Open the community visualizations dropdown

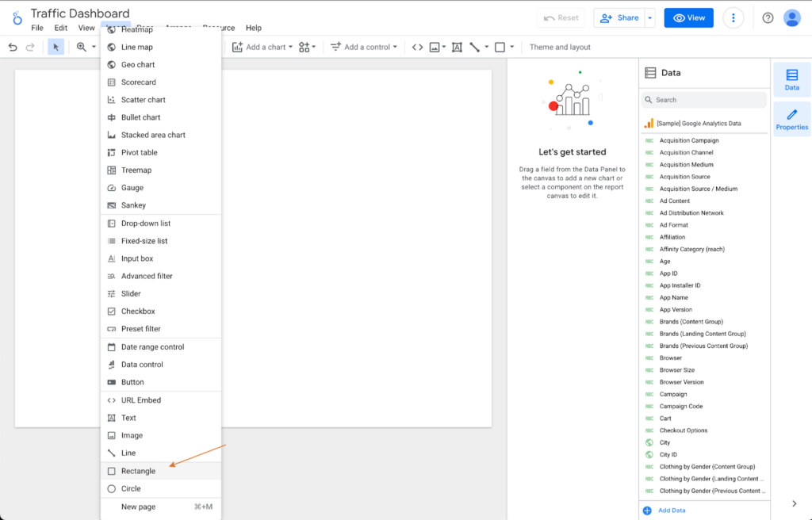click(x=307, y=47)
